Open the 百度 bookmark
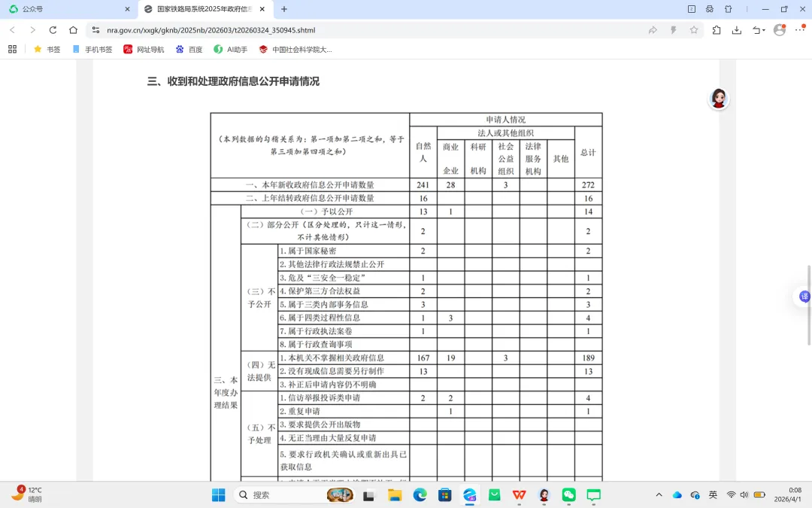 click(189, 49)
